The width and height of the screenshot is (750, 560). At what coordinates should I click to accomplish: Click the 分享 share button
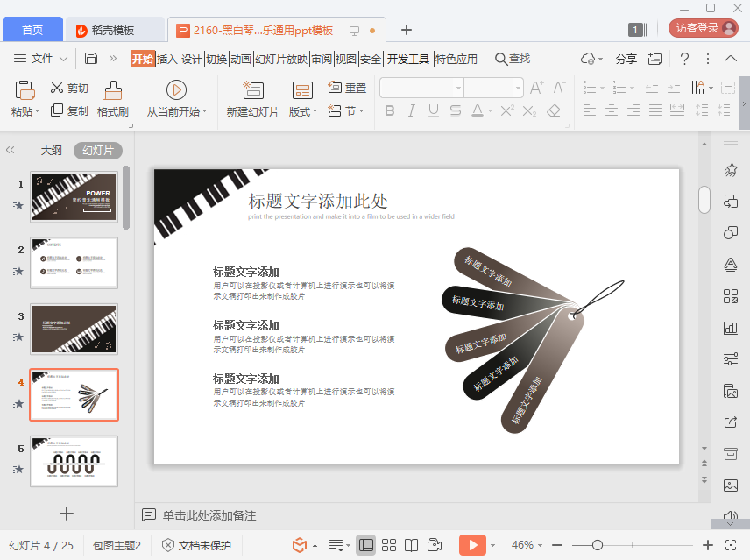[626, 59]
